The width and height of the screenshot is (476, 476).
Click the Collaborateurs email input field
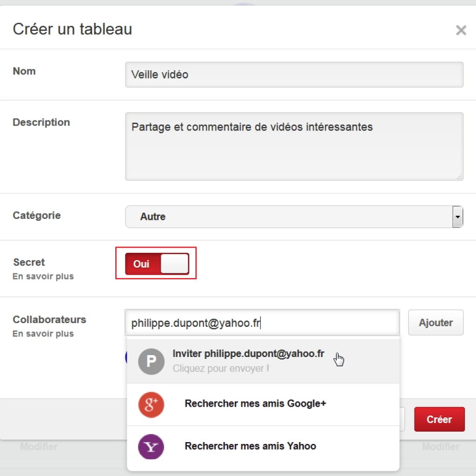point(262,323)
